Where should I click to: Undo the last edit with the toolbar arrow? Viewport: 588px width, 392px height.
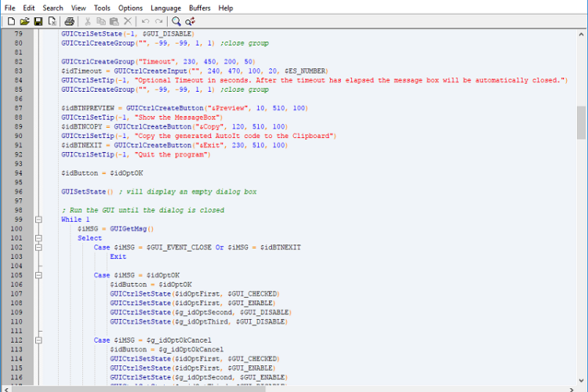click(146, 21)
